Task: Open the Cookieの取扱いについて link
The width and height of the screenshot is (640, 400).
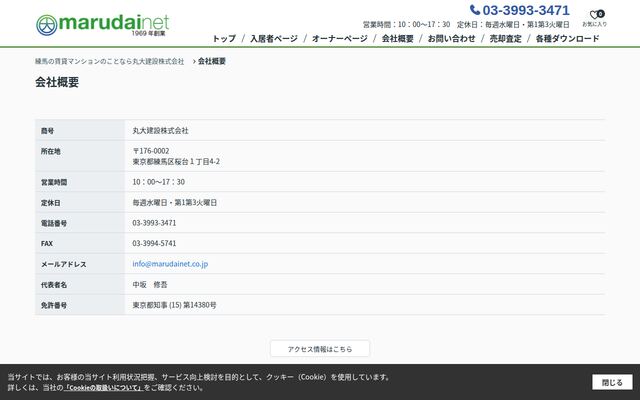Action: click(x=103, y=388)
